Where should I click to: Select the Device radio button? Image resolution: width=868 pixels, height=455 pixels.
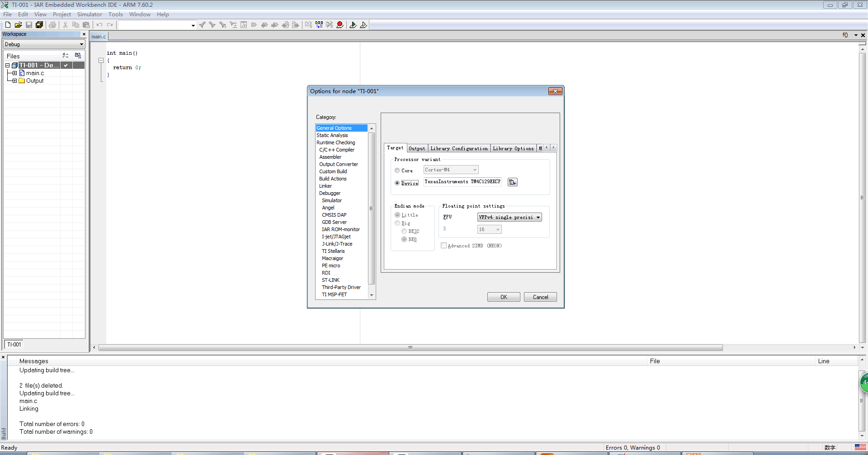tap(397, 183)
